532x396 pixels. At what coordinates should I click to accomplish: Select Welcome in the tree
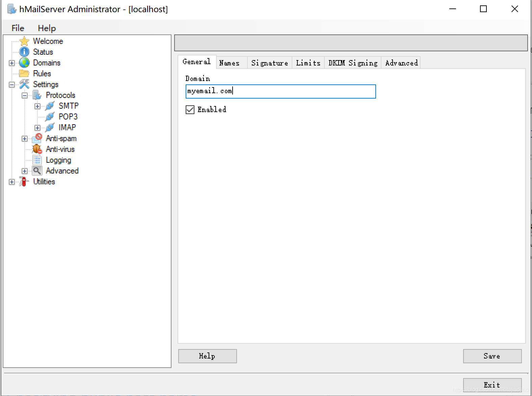pyautogui.click(x=48, y=41)
